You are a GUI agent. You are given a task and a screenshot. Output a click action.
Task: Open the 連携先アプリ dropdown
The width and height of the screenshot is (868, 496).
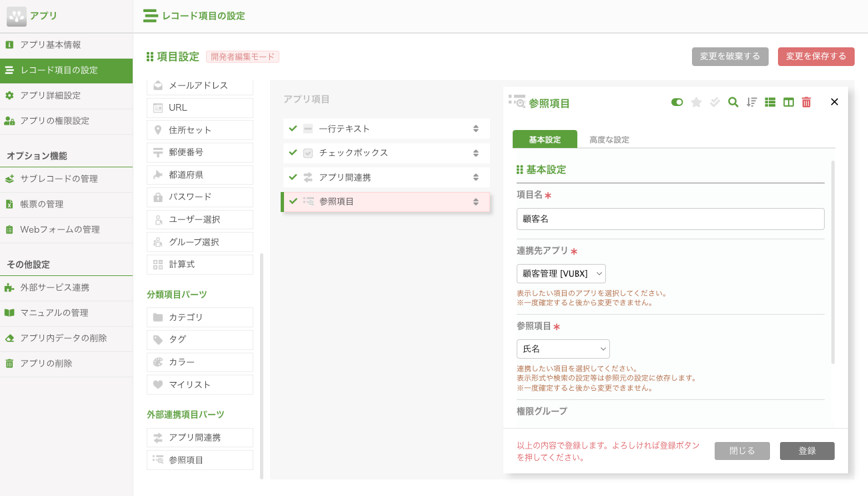[x=561, y=273]
